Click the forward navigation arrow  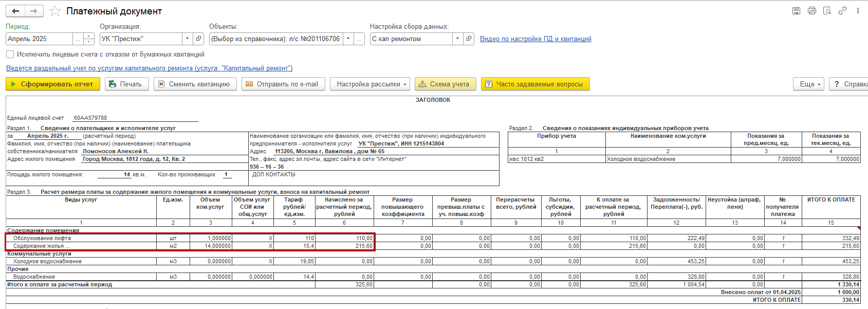point(34,11)
